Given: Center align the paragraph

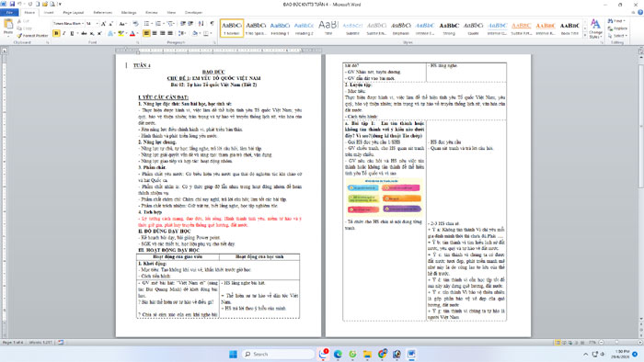Looking at the screenshot, I should click(155, 33).
